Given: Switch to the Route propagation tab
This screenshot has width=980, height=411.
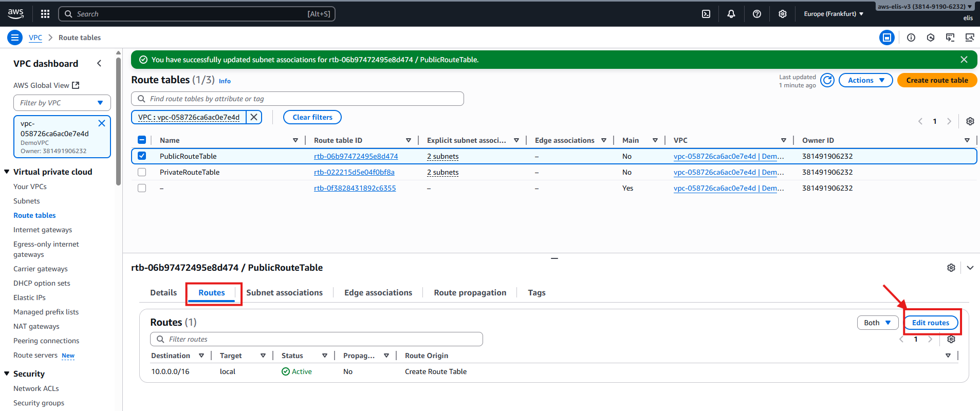Looking at the screenshot, I should (x=470, y=292).
